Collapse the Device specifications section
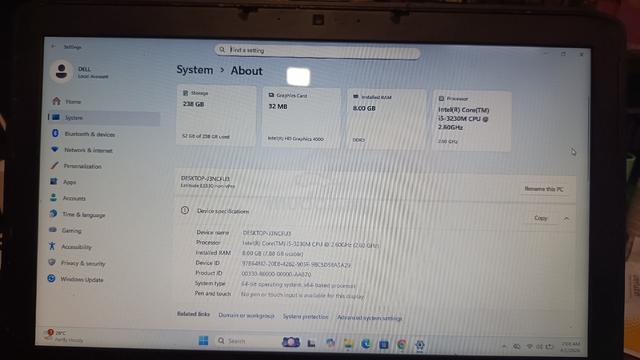The height and width of the screenshot is (360, 640). pyautogui.click(x=567, y=219)
